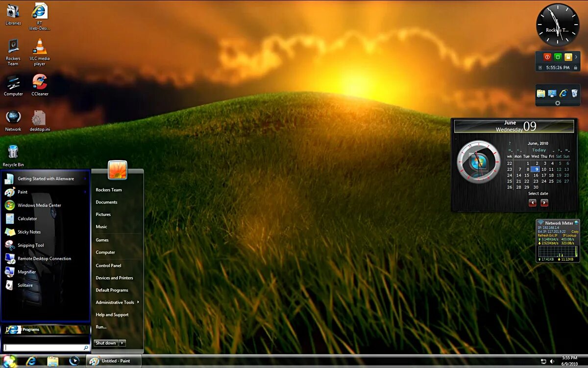This screenshot has width=588, height=368.
Task: Select the Network desktop icon
Action: [x=13, y=121]
